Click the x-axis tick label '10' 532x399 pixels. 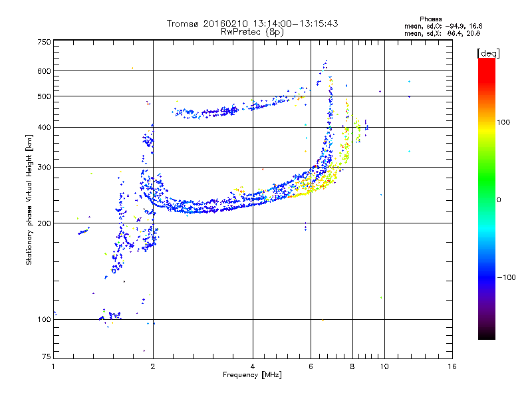click(x=384, y=366)
